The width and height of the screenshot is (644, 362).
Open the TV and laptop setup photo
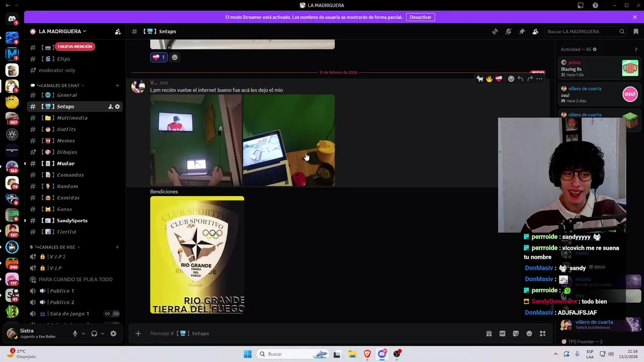196,140
